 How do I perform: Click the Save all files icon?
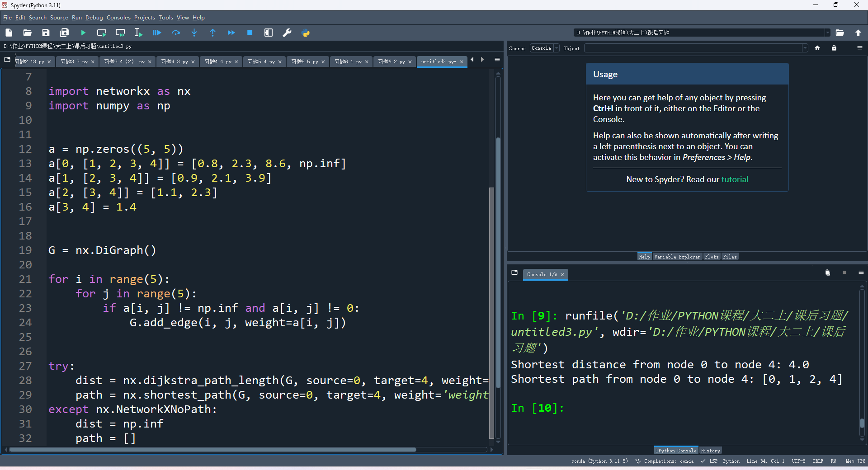(64, 33)
